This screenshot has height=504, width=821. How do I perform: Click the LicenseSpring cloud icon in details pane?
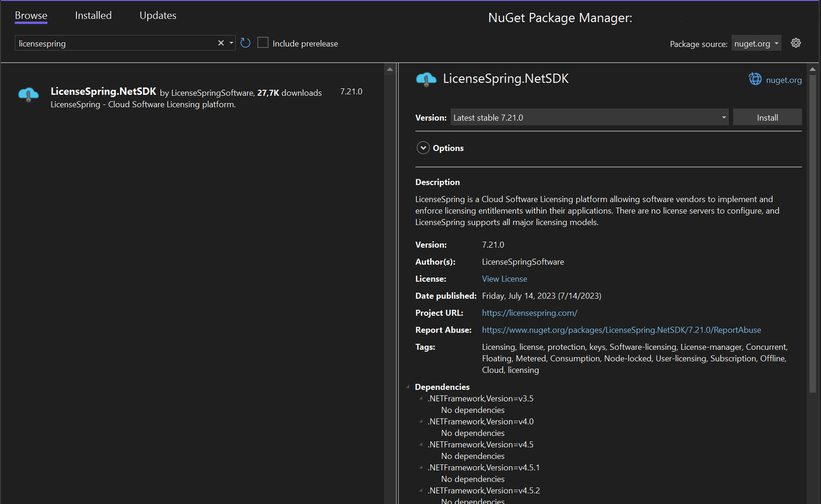(x=426, y=79)
